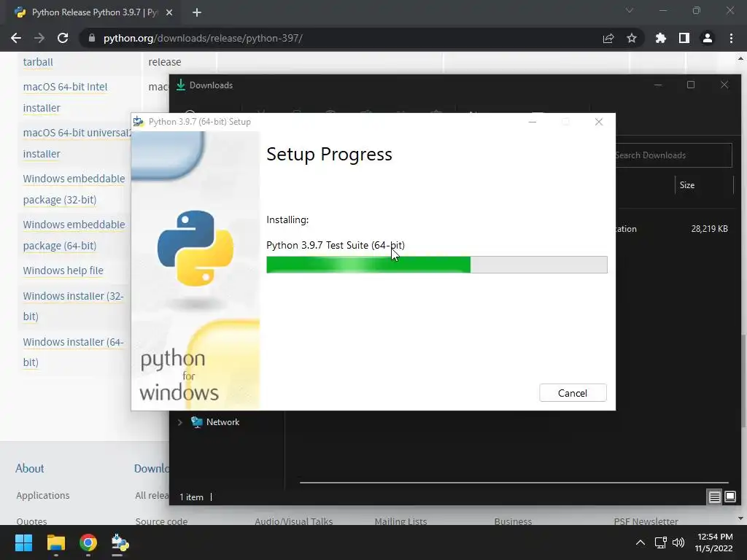Click the Python Setup title bar icon
747x560 pixels.
(x=139, y=122)
